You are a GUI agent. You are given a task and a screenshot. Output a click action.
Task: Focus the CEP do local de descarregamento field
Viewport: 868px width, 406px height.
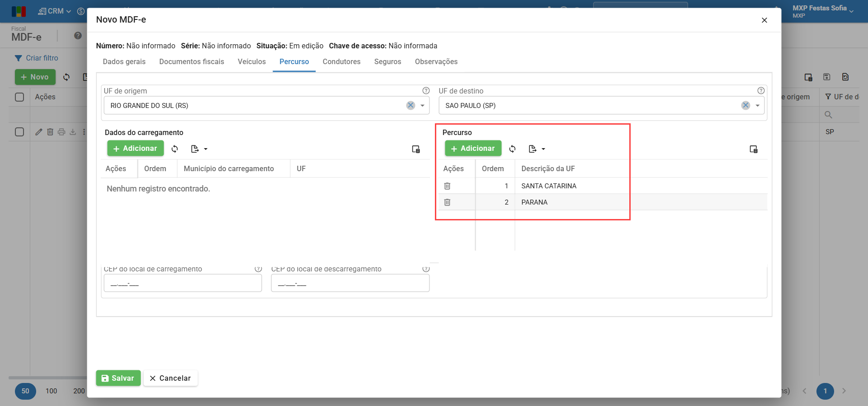[350, 284]
